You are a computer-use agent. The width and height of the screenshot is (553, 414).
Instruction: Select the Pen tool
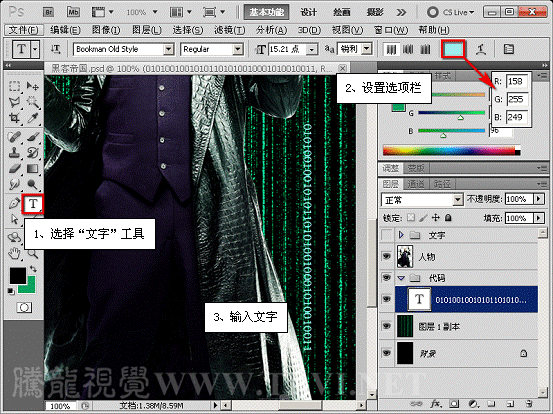[14, 203]
